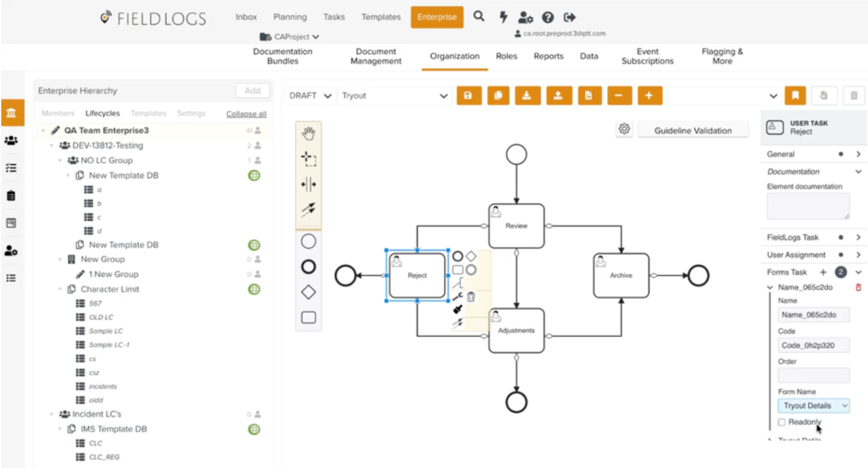Select Incident LC's in hierarchy tree

coord(97,414)
